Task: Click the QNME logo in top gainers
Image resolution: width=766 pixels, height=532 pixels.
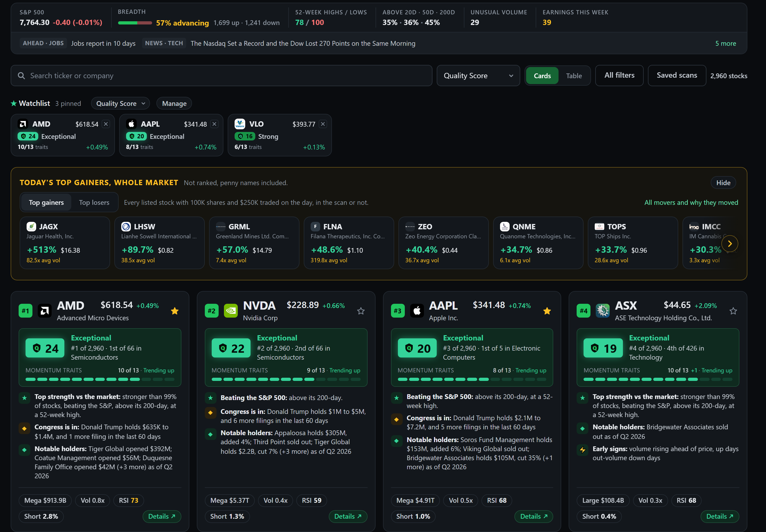Action: click(x=505, y=227)
